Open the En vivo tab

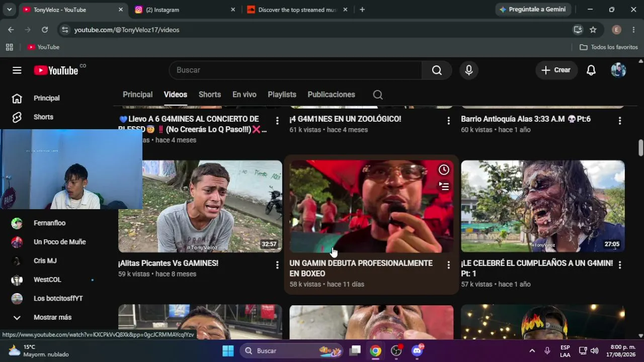[x=245, y=95]
